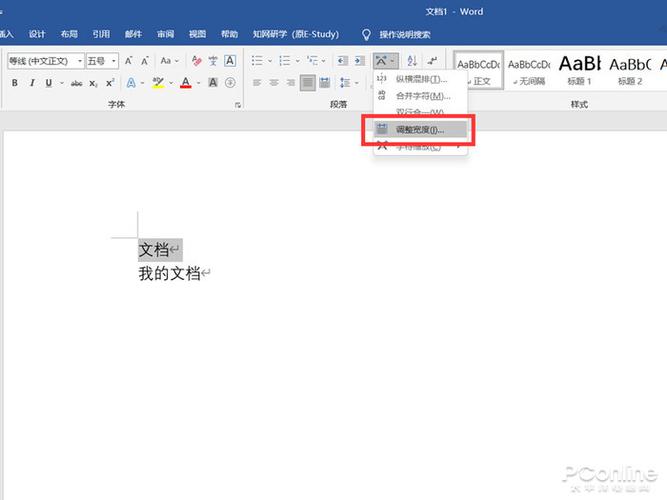Click the text line 我的文档
The width and height of the screenshot is (667, 500).
[169, 273]
